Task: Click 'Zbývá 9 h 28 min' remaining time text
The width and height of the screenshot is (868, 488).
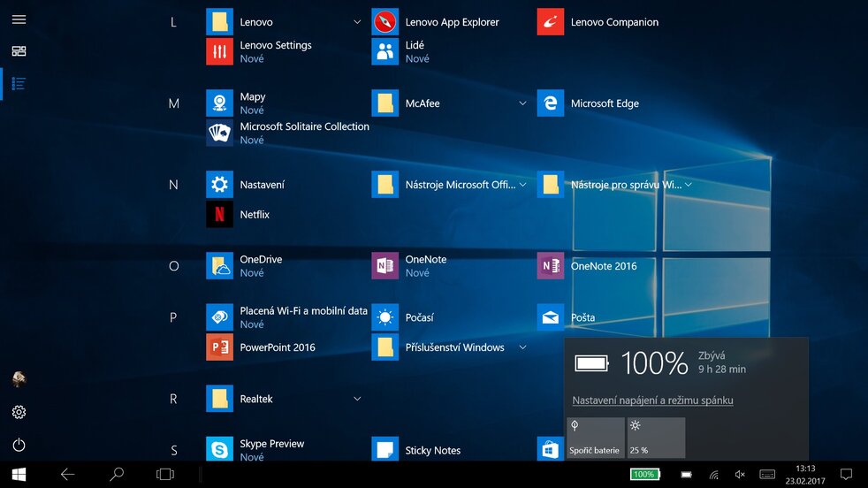Action: (x=722, y=362)
